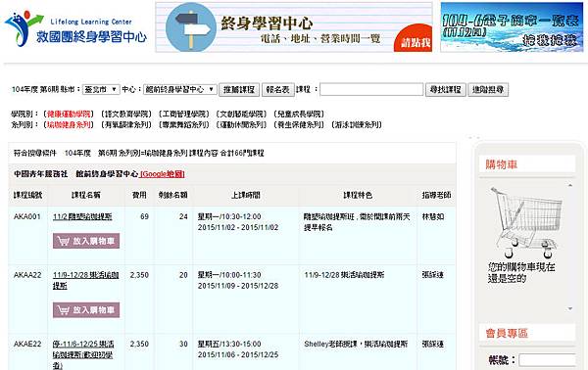This screenshot has height=370, width=588.
Task: Click the cart panel scroll-up arrow
Action: coord(570,185)
